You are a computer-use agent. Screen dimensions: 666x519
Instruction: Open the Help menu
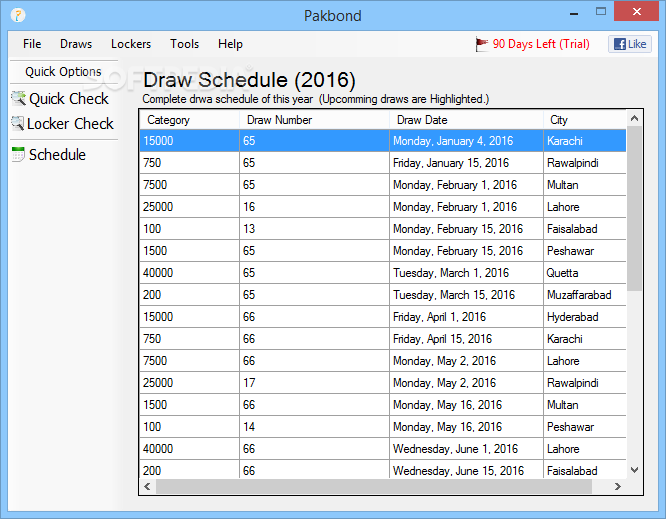tap(230, 44)
